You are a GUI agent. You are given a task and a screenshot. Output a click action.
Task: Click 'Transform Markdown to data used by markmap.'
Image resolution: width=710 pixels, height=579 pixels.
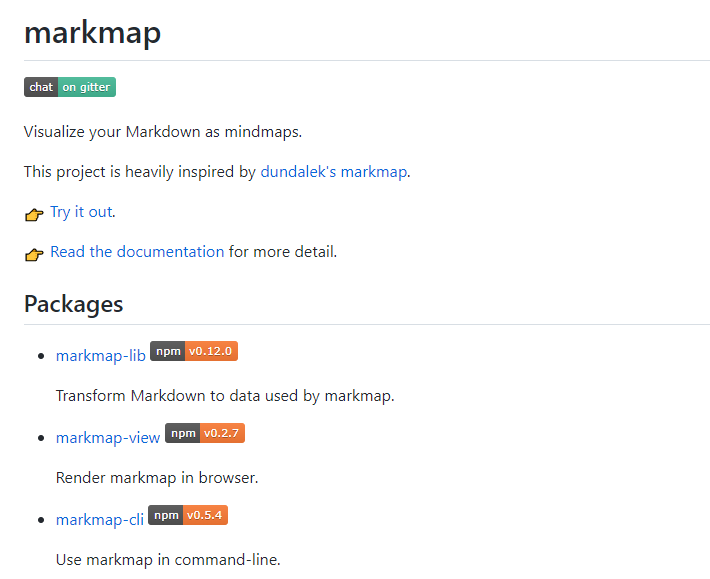(225, 396)
